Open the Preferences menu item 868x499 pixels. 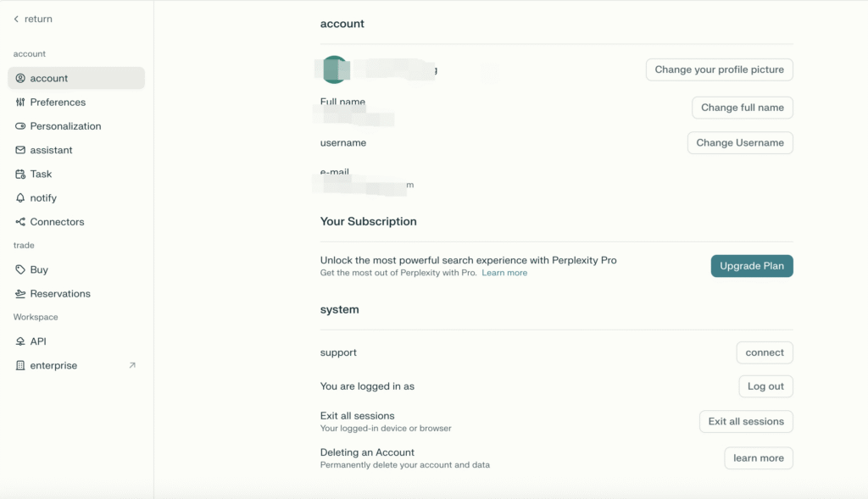point(58,103)
